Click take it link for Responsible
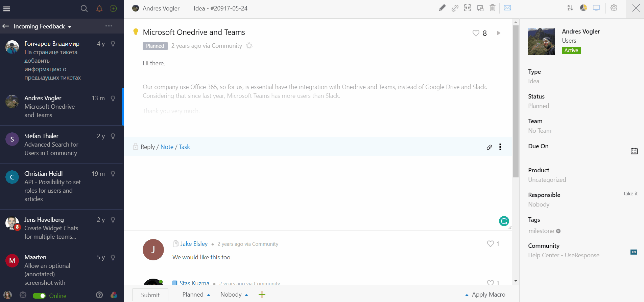644x302 pixels. click(630, 194)
